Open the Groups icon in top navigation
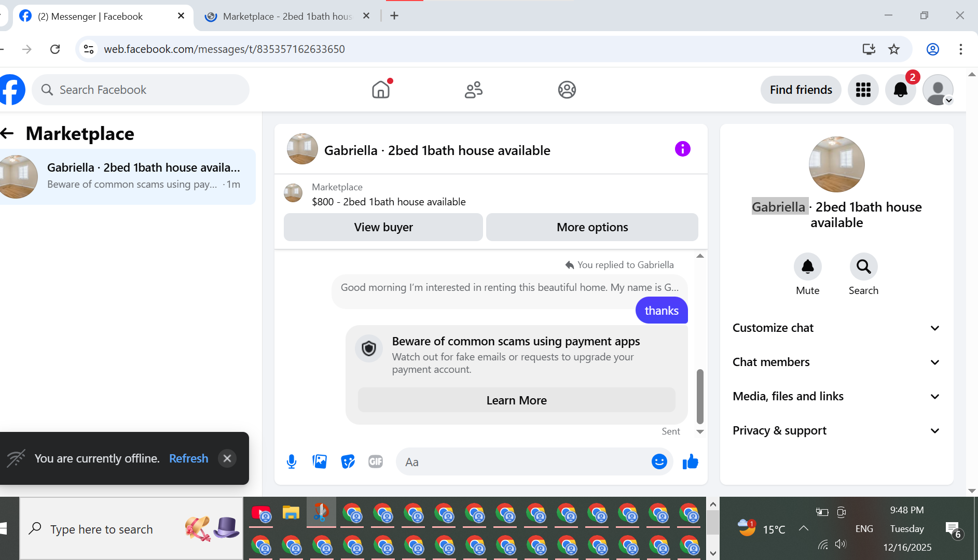 (567, 90)
